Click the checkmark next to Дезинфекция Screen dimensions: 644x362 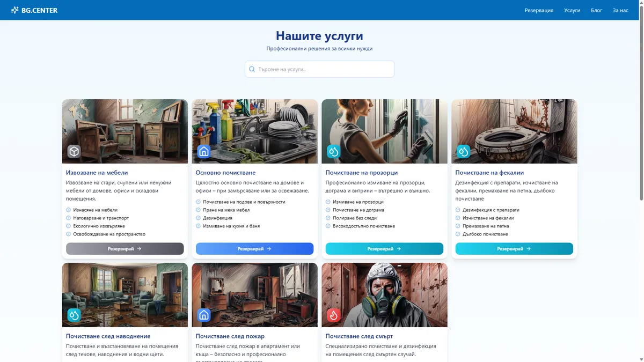(199, 218)
